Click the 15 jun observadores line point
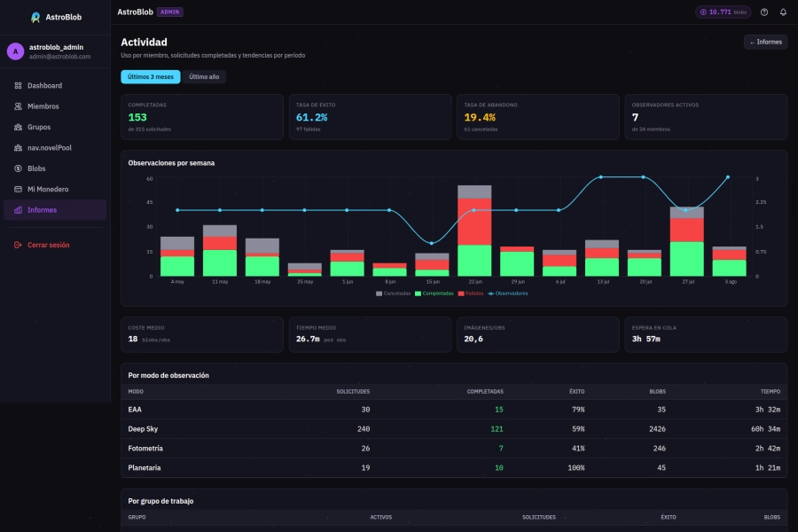 432,243
